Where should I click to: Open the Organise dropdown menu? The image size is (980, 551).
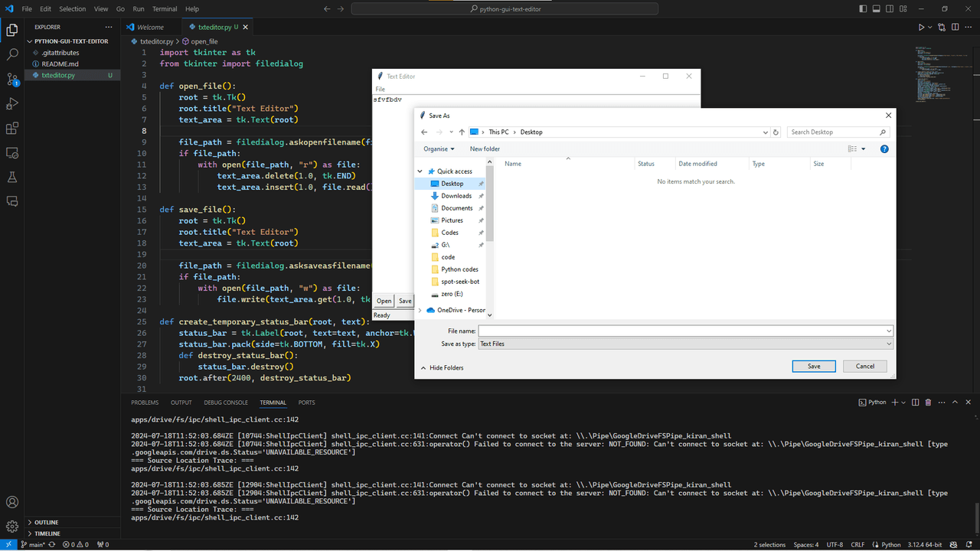click(x=439, y=149)
